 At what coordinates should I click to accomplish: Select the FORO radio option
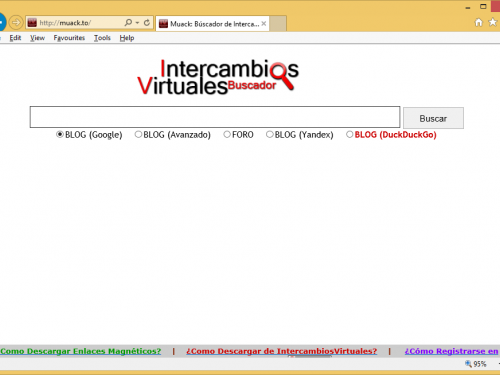pos(227,134)
